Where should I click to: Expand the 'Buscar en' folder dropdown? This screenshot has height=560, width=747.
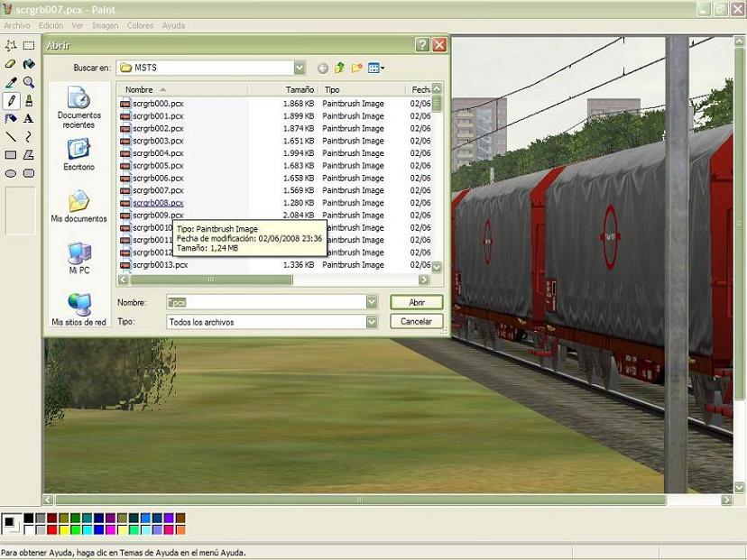(x=300, y=68)
